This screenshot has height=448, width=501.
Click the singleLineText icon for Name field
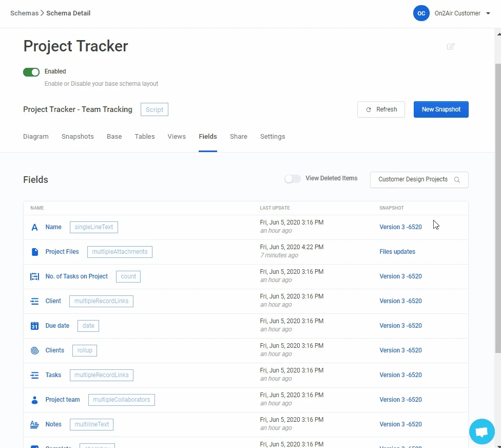pos(34,227)
